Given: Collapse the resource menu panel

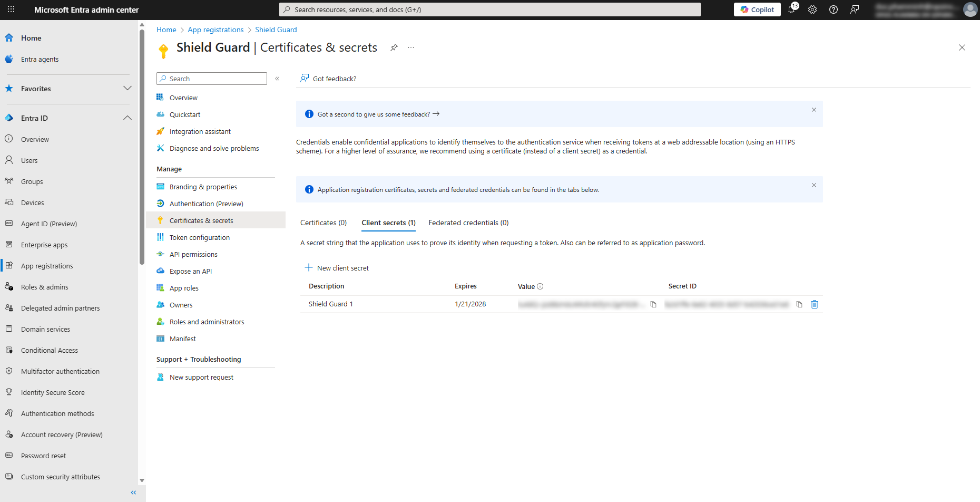Looking at the screenshot, I should click(277, 79).
